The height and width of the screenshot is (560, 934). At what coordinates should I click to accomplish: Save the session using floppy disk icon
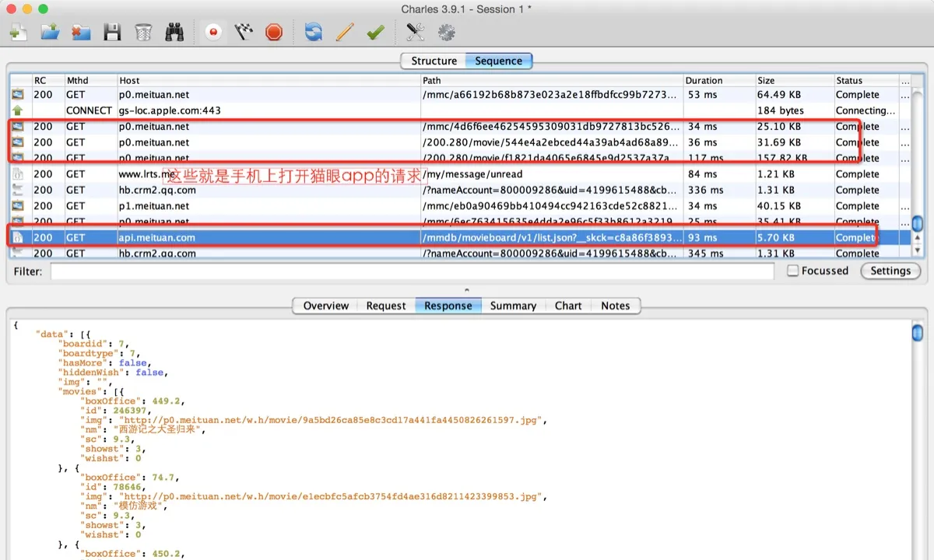[x=112, y=32]
